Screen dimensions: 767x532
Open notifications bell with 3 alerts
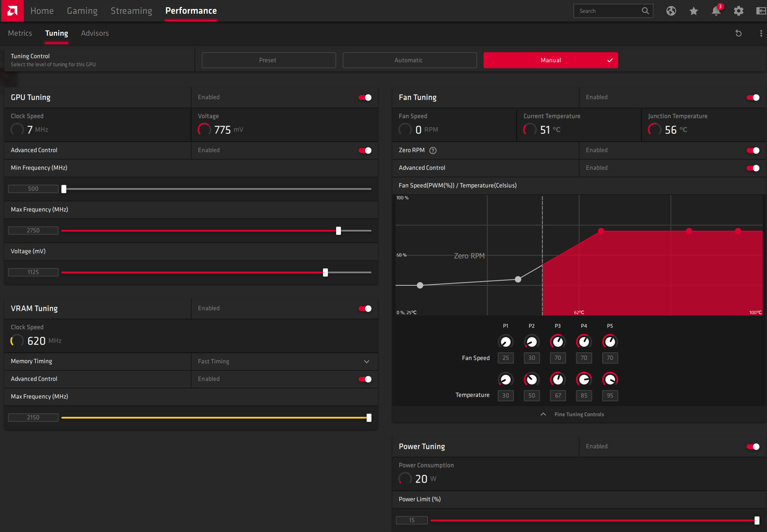[716, 11]
